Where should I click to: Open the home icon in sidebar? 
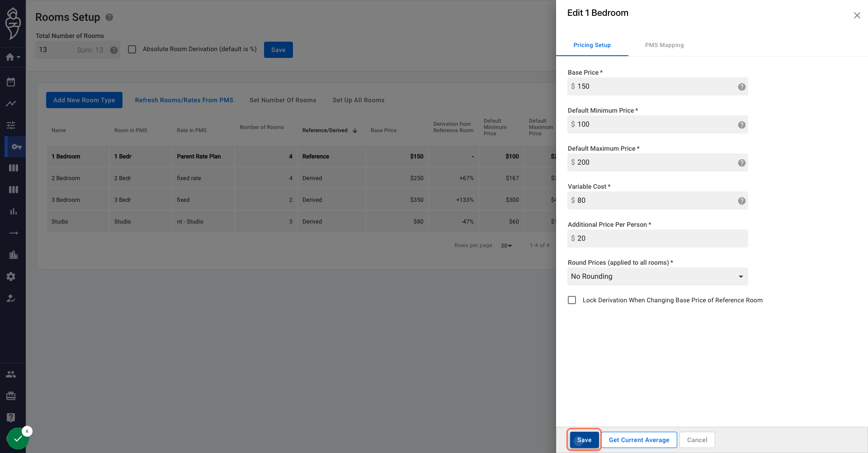13,57
